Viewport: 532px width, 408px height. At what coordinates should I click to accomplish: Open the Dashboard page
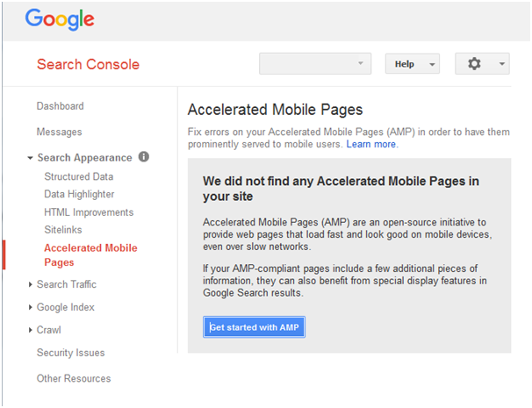click(x=60, y=106)
